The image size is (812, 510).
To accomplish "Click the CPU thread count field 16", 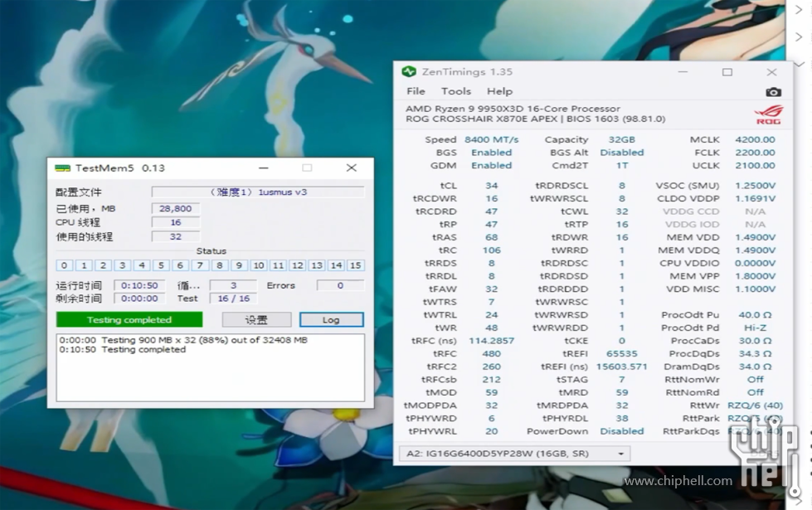I will [x=176, y=222].
